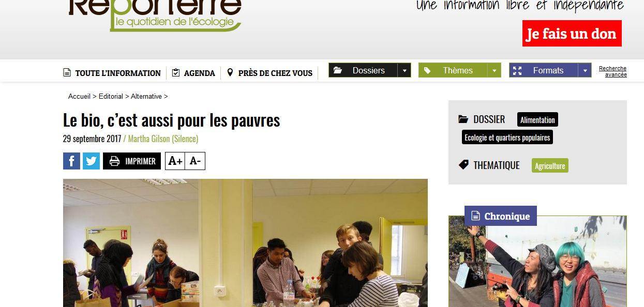Open the Recherche avancée link

(612, 71)
